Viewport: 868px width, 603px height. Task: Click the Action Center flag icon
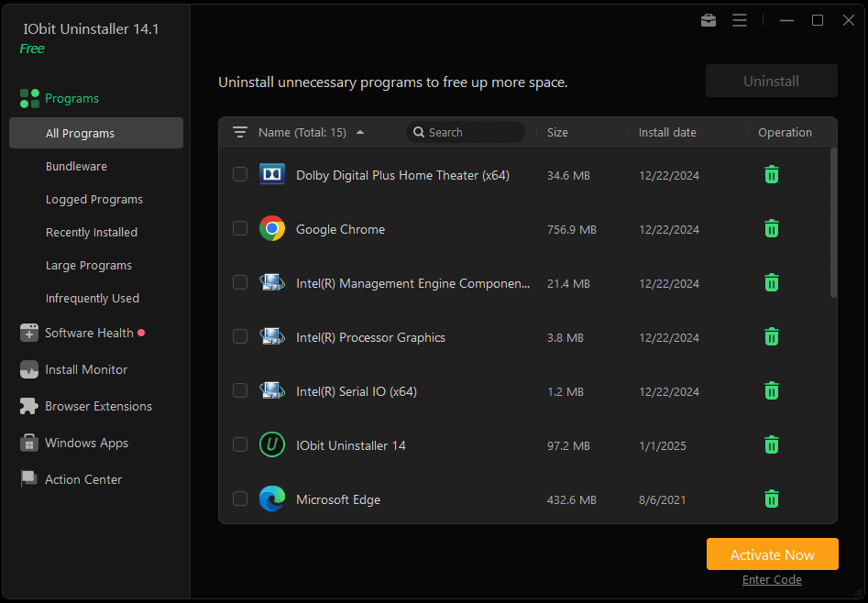29,479
